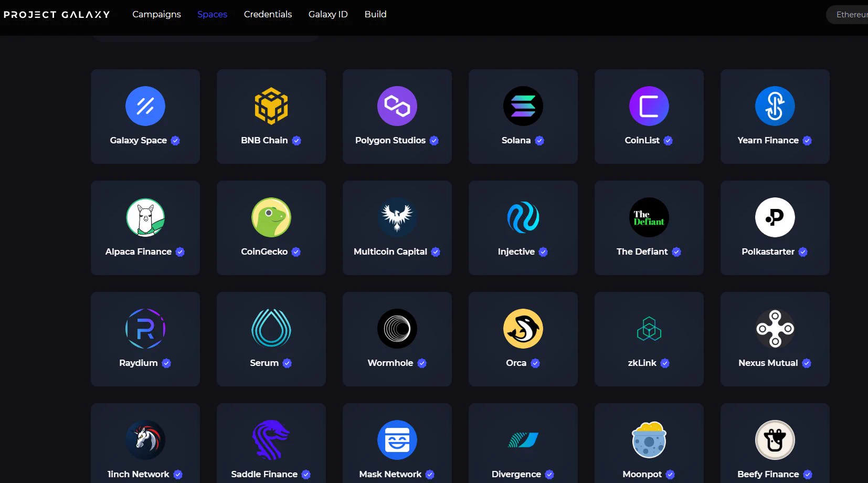Click the Galaxy Space name label
The height and width of the screenshot is (483, 868).
coord(138,140)
